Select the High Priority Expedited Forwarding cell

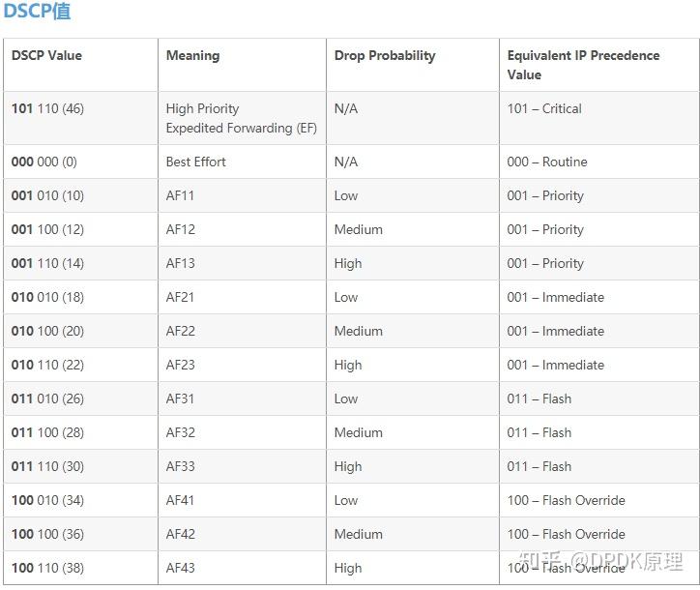(x=241, y=118)
